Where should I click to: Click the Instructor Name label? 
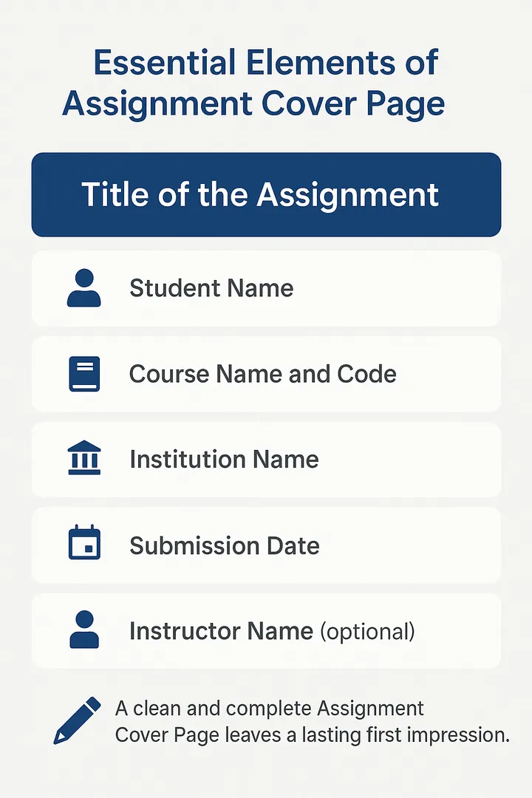(222, 631)
